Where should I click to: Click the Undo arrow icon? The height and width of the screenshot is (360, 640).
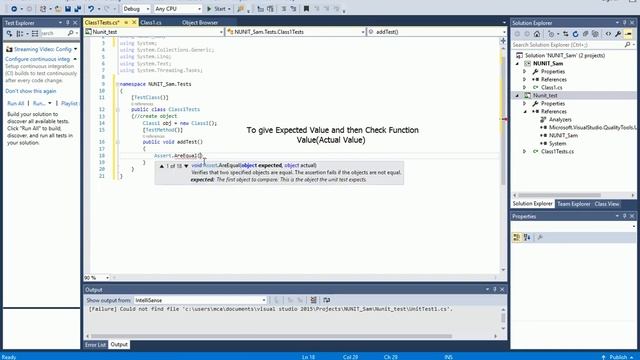91,9
